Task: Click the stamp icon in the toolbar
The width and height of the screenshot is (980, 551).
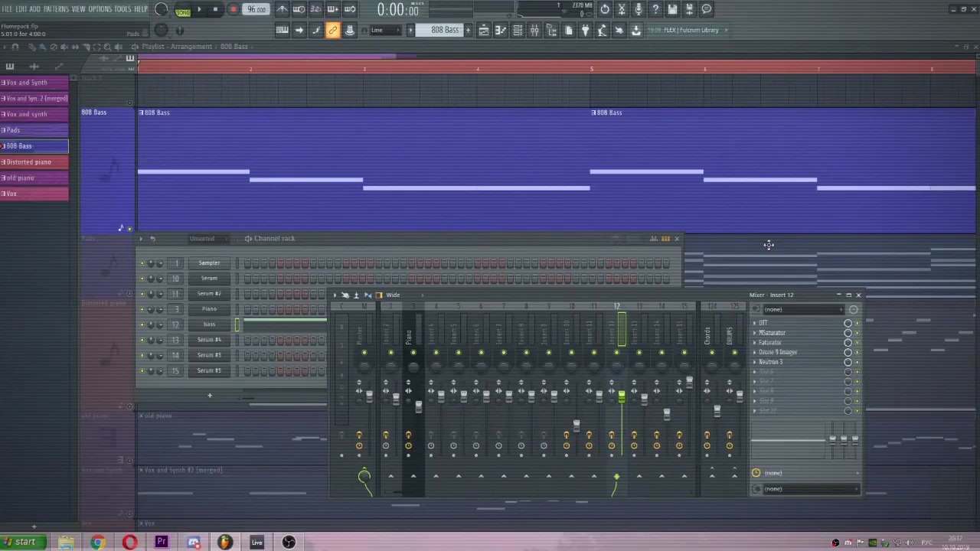Action: (350, 30)
